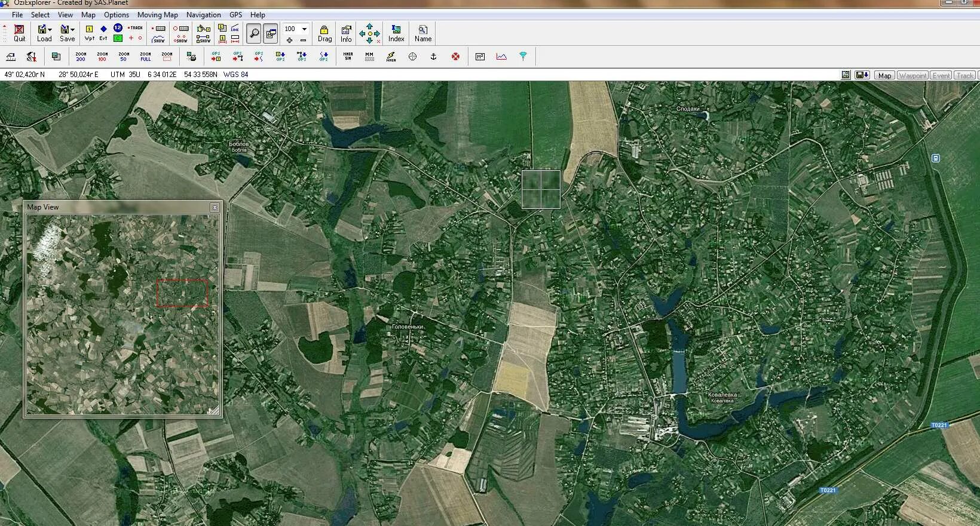
Task: Zoom map to 200 percent
Action: [81, 57]
